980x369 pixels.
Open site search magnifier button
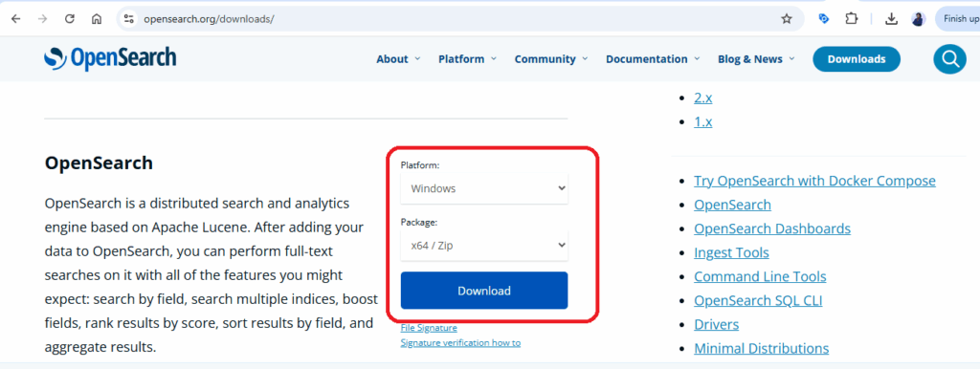950,58
